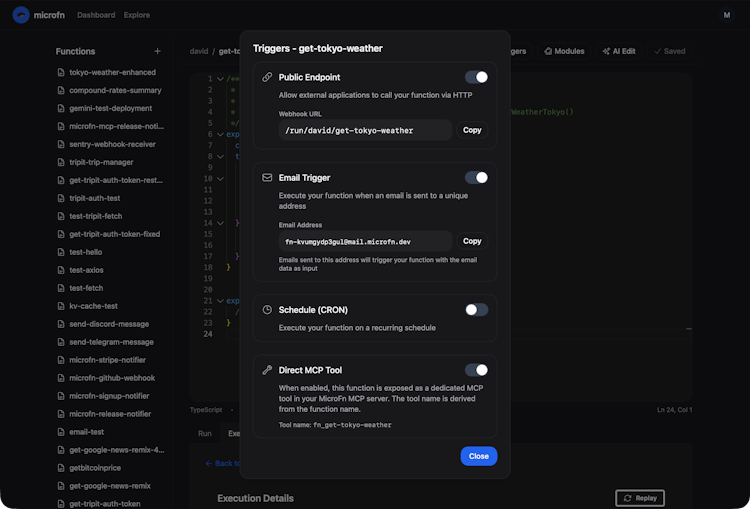Click the Replay refresh icon
The height and width of the screenshot is (509, 750).
point(627,498)
